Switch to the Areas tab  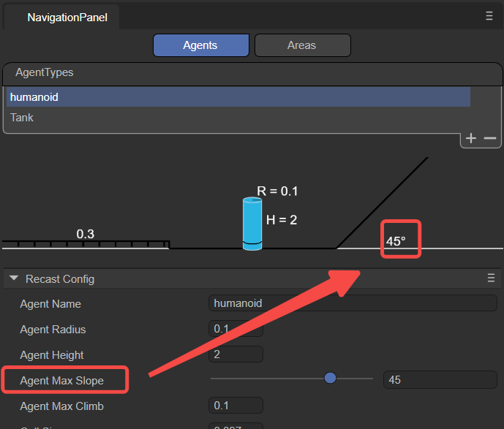302,45
